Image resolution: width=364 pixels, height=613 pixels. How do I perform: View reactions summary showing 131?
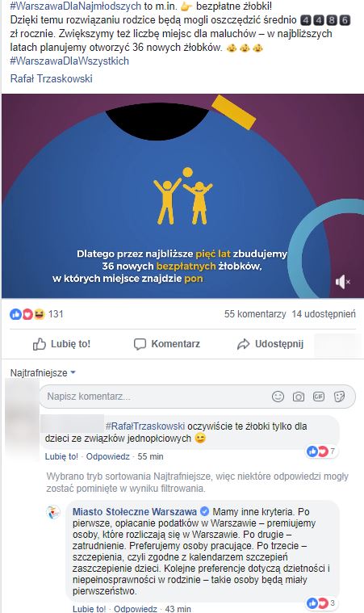click(x=36, y=314)
